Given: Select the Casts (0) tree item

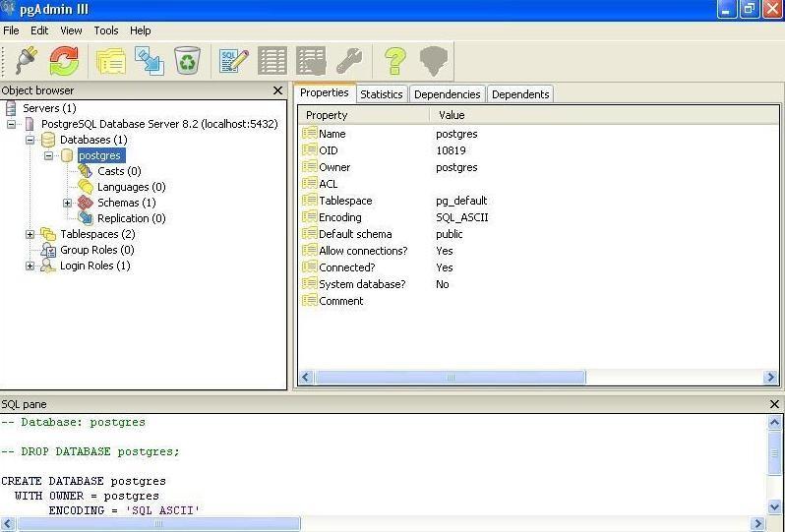Looking at the screenshot, I should coord(119,171).
